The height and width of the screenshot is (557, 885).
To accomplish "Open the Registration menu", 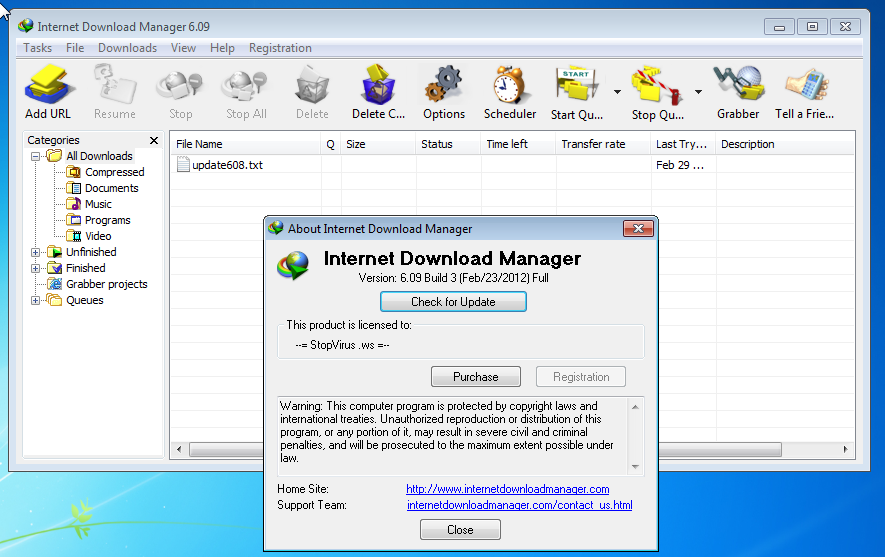I will click(281, 48).
